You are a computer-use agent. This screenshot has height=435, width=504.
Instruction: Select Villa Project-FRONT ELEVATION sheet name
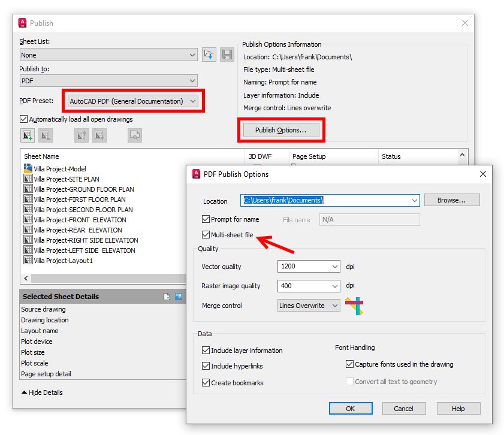point(80,220)
